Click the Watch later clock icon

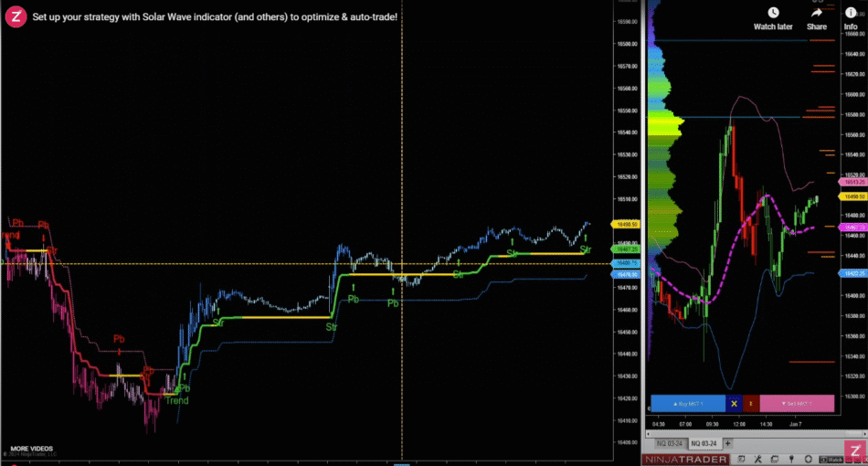(x=773, y=13)
